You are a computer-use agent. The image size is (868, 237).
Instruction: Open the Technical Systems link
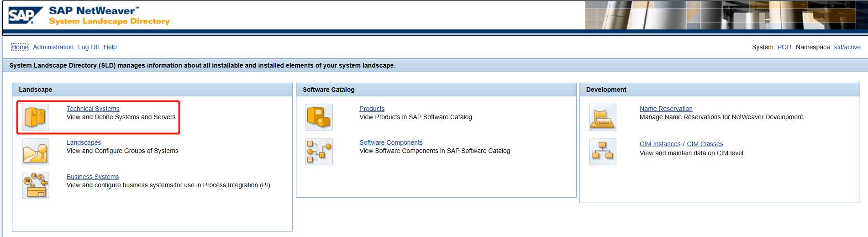(93, 109)
